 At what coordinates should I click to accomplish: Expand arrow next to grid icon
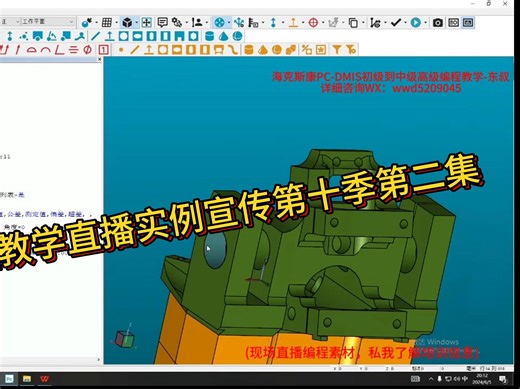[x=116, y=23]
